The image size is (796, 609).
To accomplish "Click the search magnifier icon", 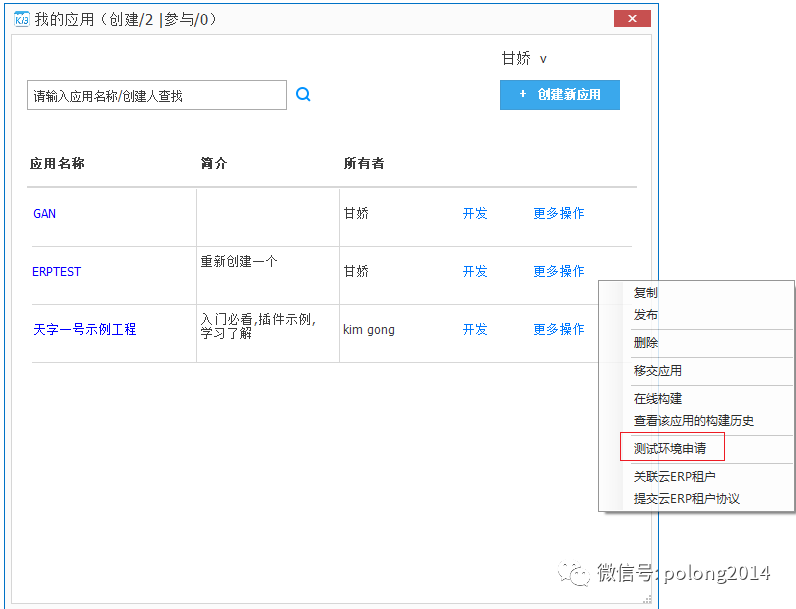I will tap(303, 95).
